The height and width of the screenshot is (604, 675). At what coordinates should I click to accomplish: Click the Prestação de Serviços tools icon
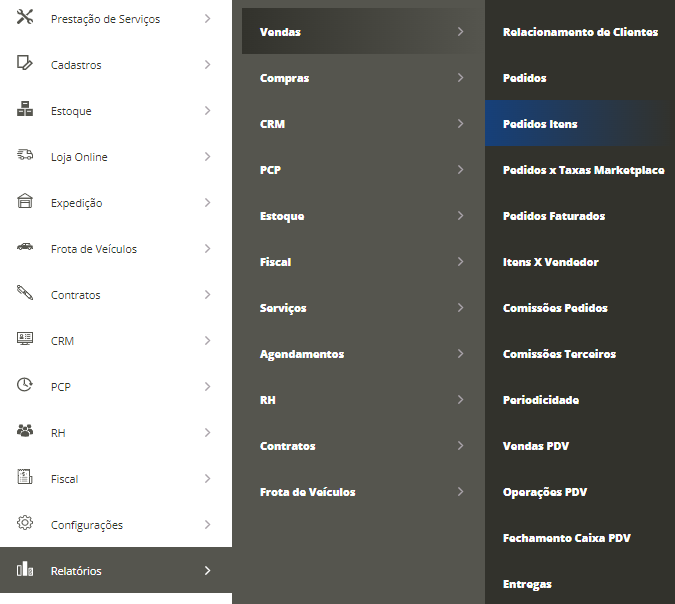[x=25, y=19]
